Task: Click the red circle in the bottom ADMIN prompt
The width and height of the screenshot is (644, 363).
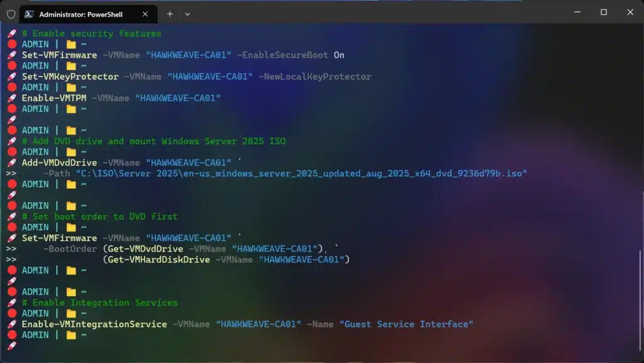Action: tap(12, 335)
